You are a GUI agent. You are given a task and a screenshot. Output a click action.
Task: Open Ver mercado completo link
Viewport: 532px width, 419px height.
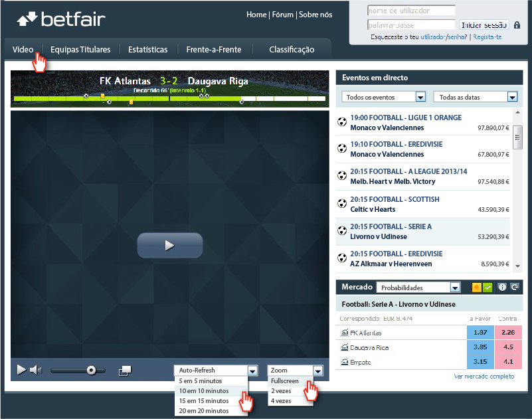[x=484, y=377]
